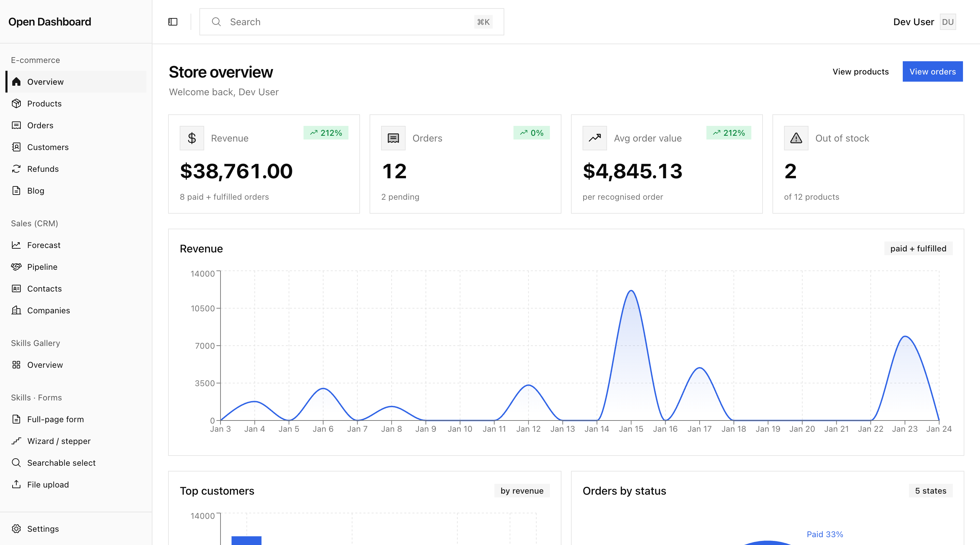Image resolution: width=980 pixels, height=545 pixels.
Task: Click the Avg order value 212% badge
Action: coord(729,133)
